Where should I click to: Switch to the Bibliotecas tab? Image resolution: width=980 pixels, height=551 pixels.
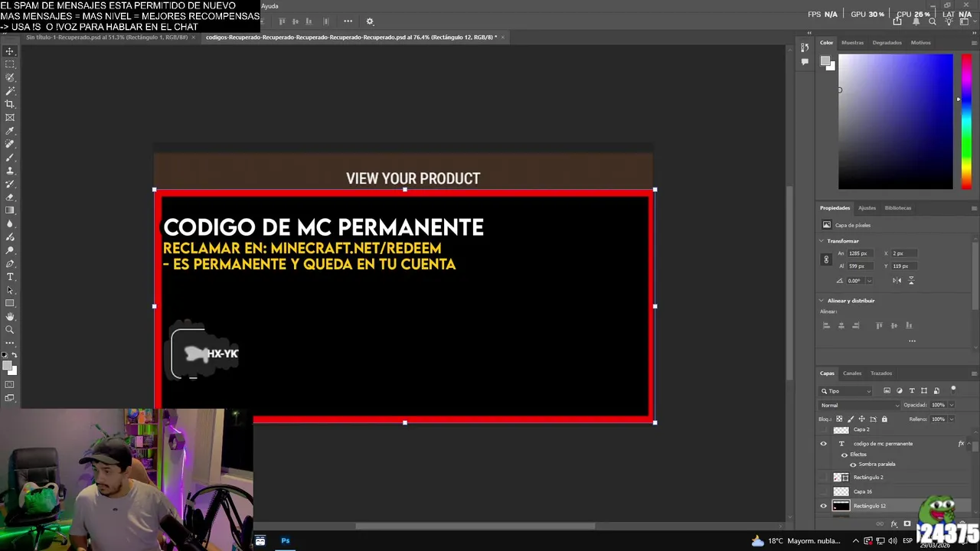point(898,208)
